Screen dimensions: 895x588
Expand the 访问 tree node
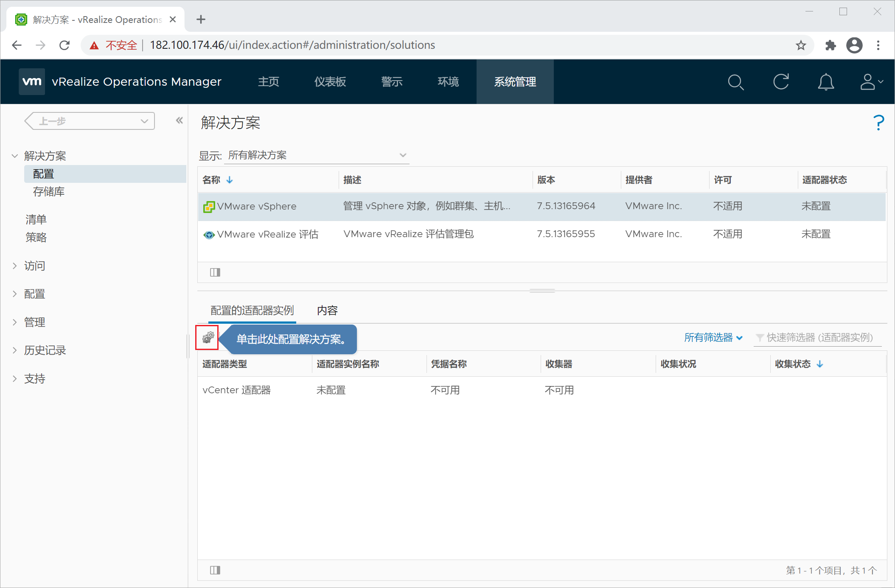pos(15,266)
